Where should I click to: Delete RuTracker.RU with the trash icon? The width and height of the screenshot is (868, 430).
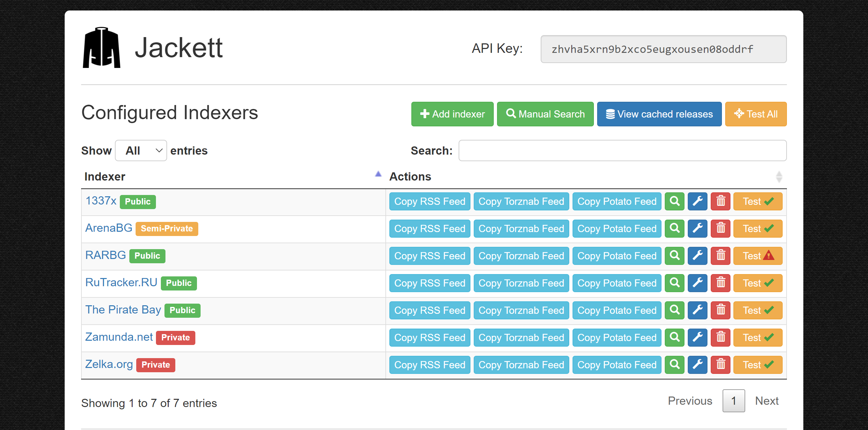coord(720,283)
